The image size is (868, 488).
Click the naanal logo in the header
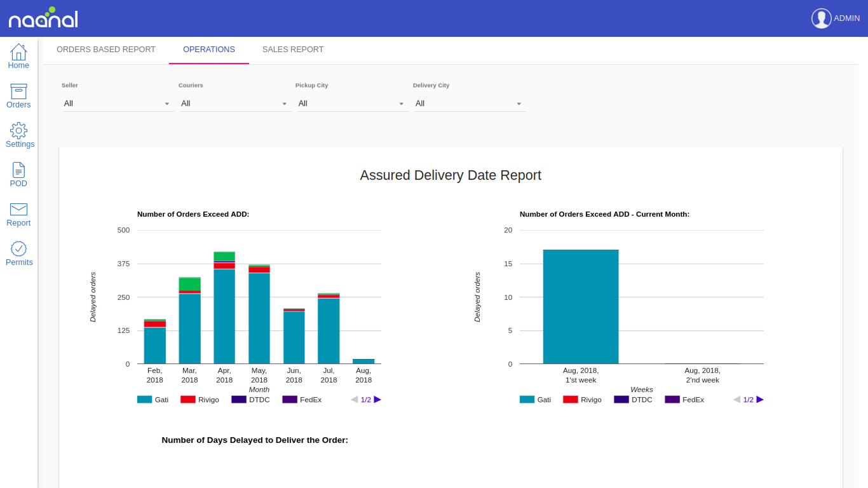(43, 18)
